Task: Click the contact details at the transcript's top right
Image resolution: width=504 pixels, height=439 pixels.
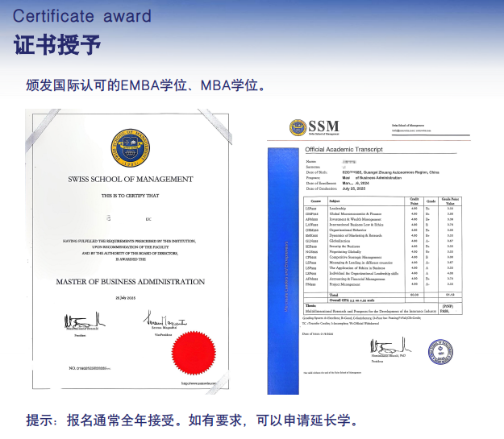Action: [412, 128]
